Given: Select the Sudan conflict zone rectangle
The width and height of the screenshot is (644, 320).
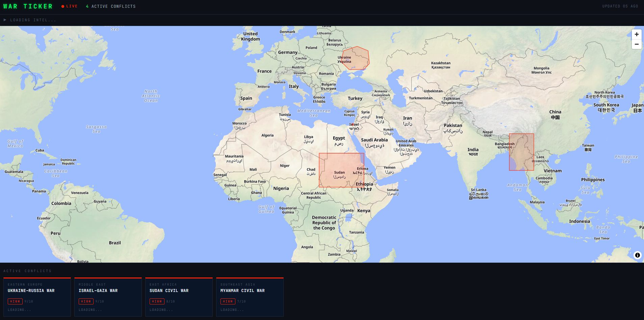Looking at the screenshot, I should click(341, 170).
